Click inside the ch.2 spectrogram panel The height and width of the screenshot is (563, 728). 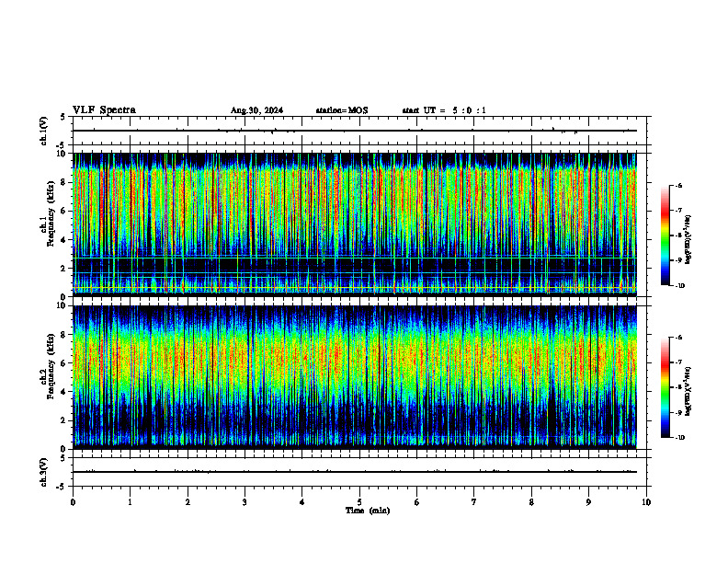(355, 377)
